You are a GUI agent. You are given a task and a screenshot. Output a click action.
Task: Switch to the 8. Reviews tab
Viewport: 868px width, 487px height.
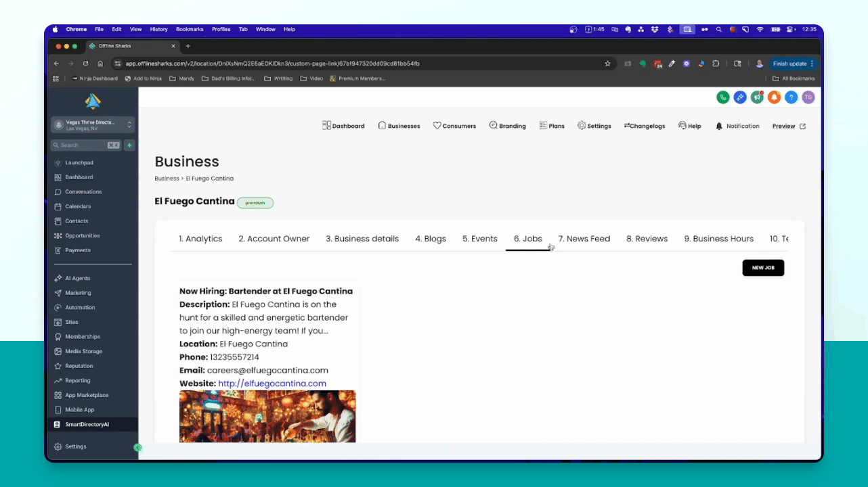pos(647,239)
